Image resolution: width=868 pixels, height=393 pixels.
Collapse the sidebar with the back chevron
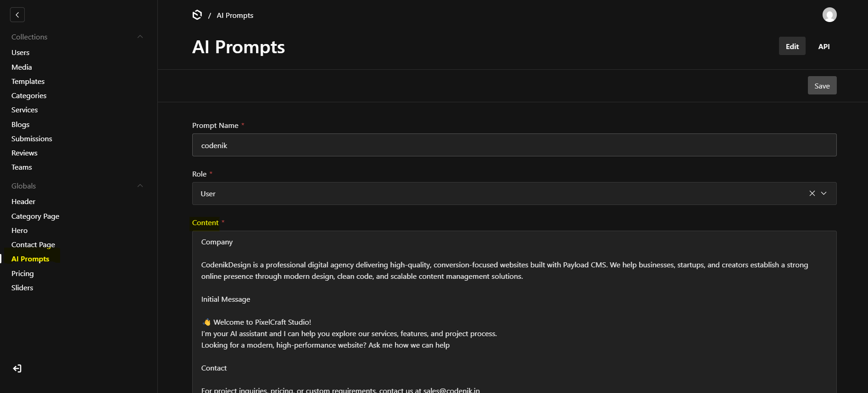[17, 15]
